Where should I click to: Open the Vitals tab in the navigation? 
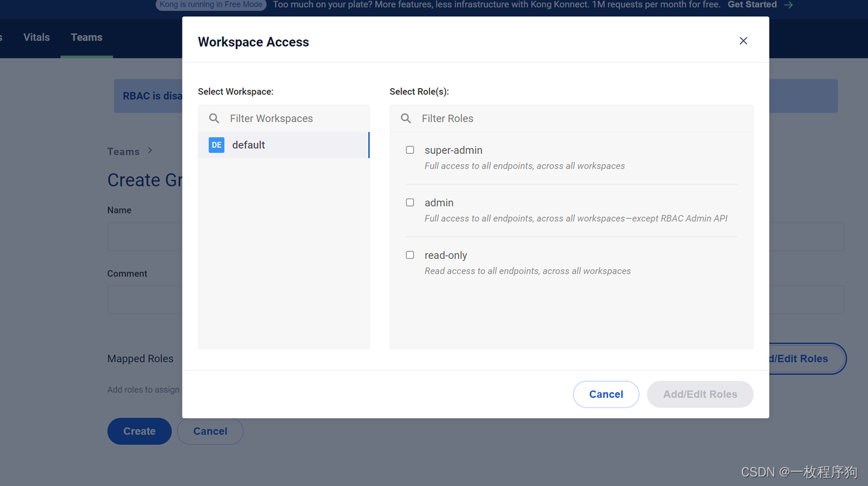coord(37,37)
